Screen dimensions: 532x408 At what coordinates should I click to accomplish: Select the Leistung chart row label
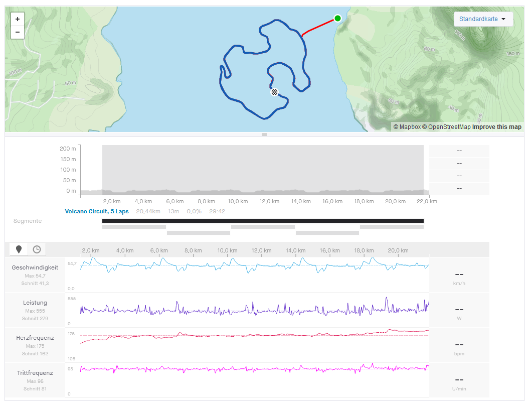[35, 303]
